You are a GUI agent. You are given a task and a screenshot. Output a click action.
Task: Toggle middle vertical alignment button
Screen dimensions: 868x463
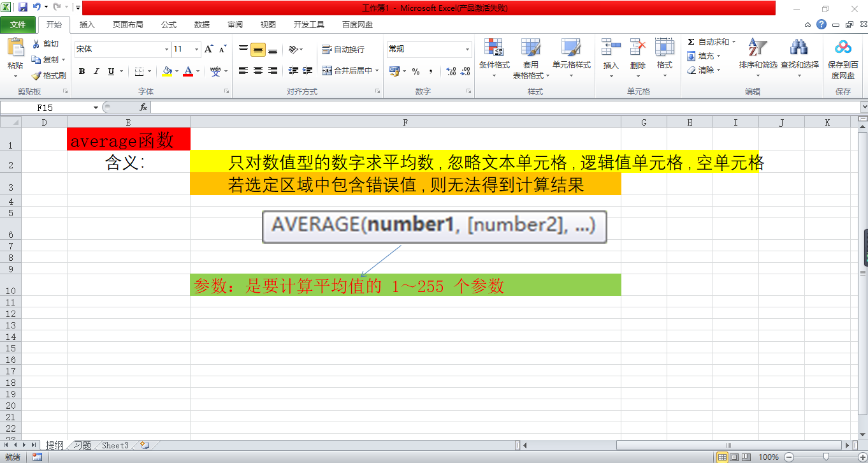(x=258, y=50)
